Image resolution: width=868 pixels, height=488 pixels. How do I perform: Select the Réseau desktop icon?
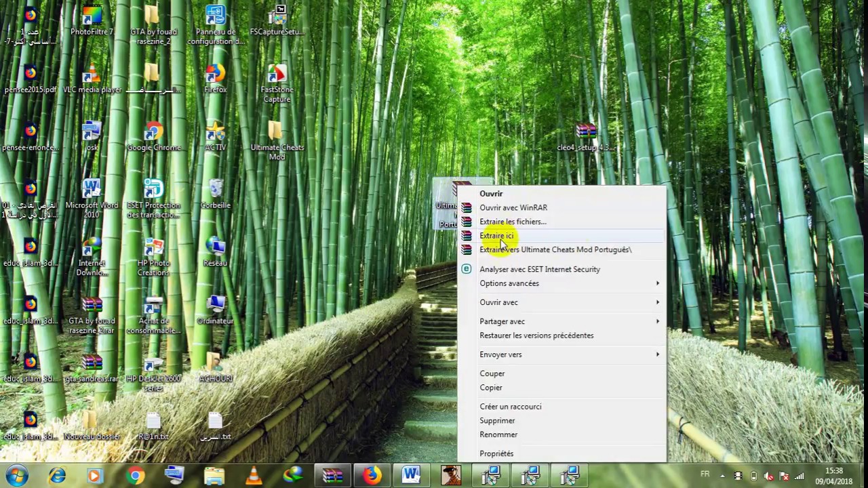pyautogui.click(x=216, y=252)
